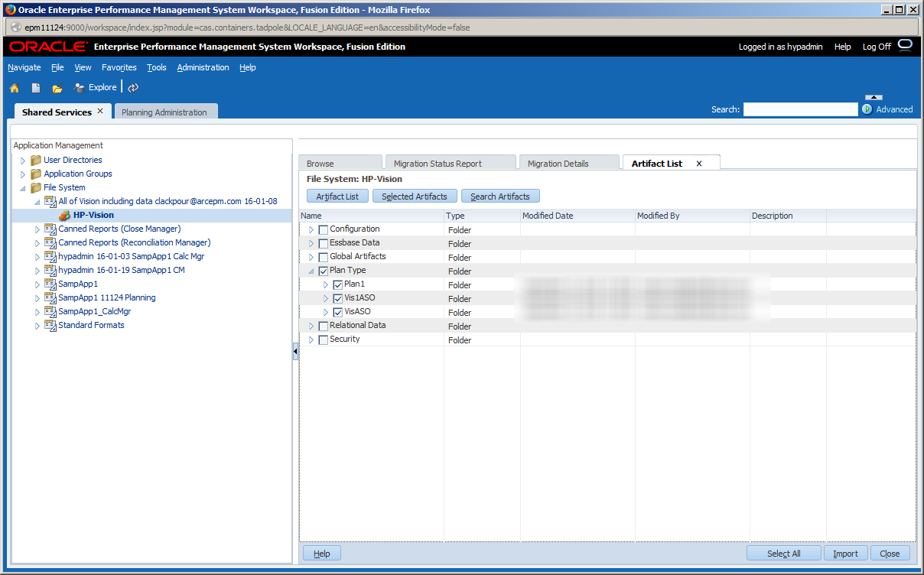Click the Oracle logo ring icon

pos(906,46)
